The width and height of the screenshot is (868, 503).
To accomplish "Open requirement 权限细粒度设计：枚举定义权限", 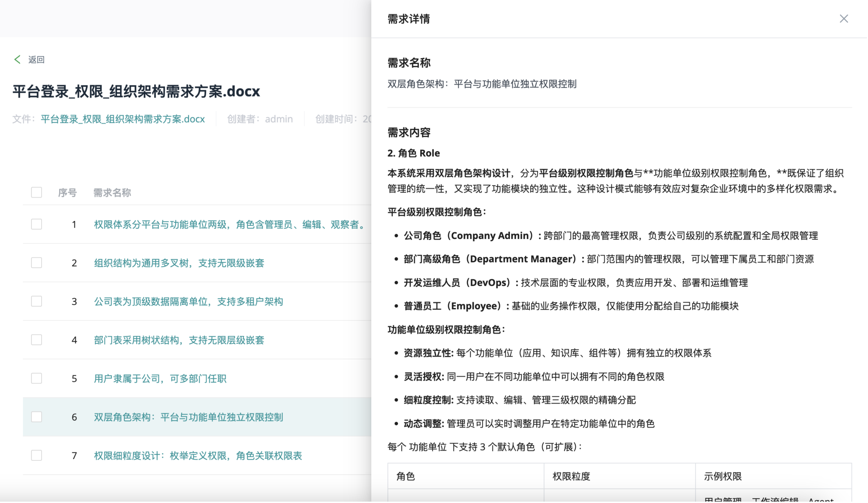I will pyautogui.click(x=198, y=456).
